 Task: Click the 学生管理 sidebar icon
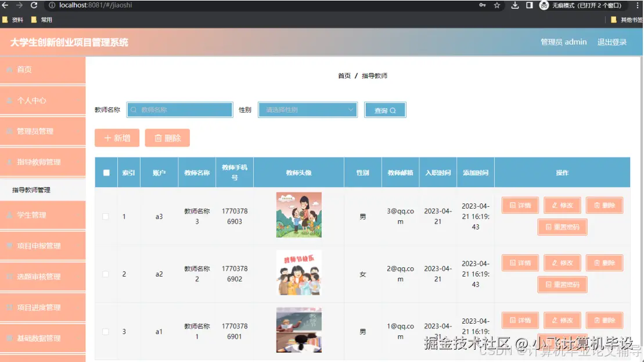pyautogui.click(x=9, y=215)
